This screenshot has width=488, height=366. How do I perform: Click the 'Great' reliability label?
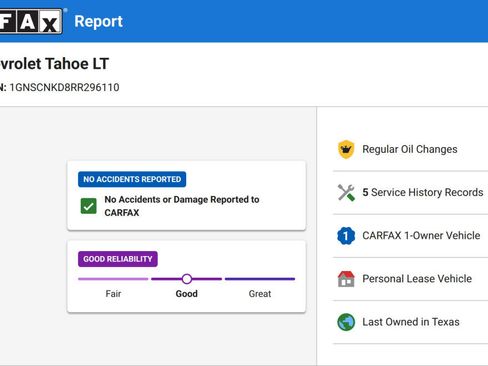[x=260, y=294]
